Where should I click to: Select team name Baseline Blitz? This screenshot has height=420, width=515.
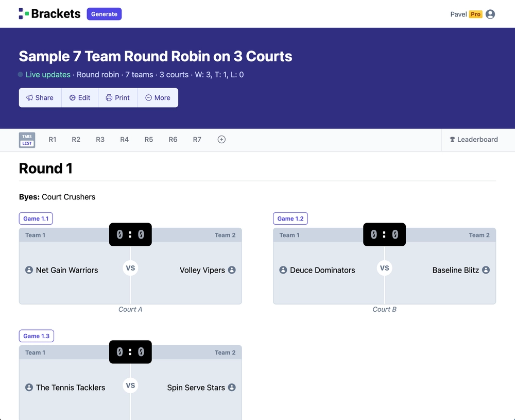(x=456, y=270)
